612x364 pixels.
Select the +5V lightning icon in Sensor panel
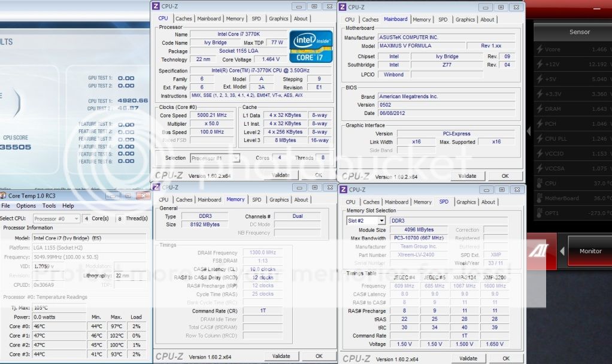click(x=540, y=79)
